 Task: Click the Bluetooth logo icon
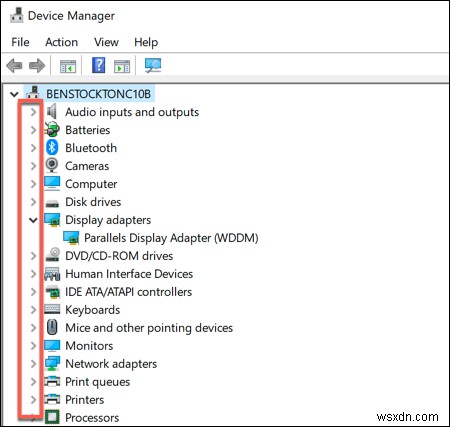click(52, 147)
